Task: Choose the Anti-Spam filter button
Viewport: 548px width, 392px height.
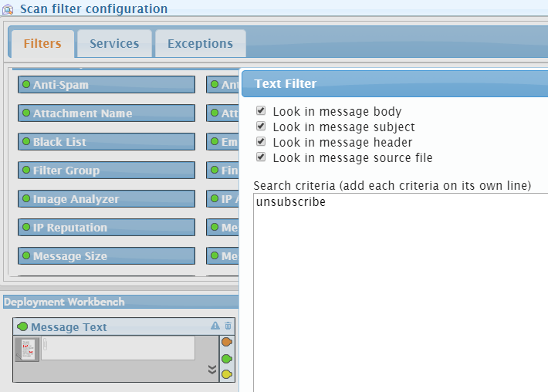Action: [107, 85]
